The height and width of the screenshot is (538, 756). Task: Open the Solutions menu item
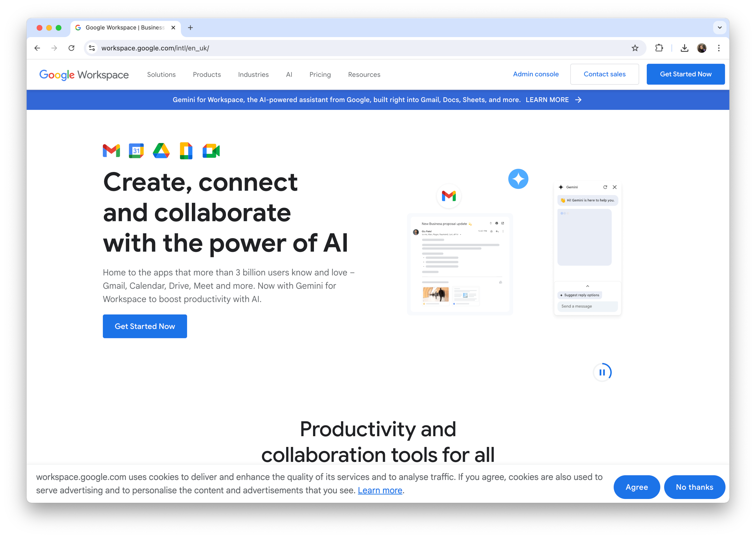pos(161,74)
